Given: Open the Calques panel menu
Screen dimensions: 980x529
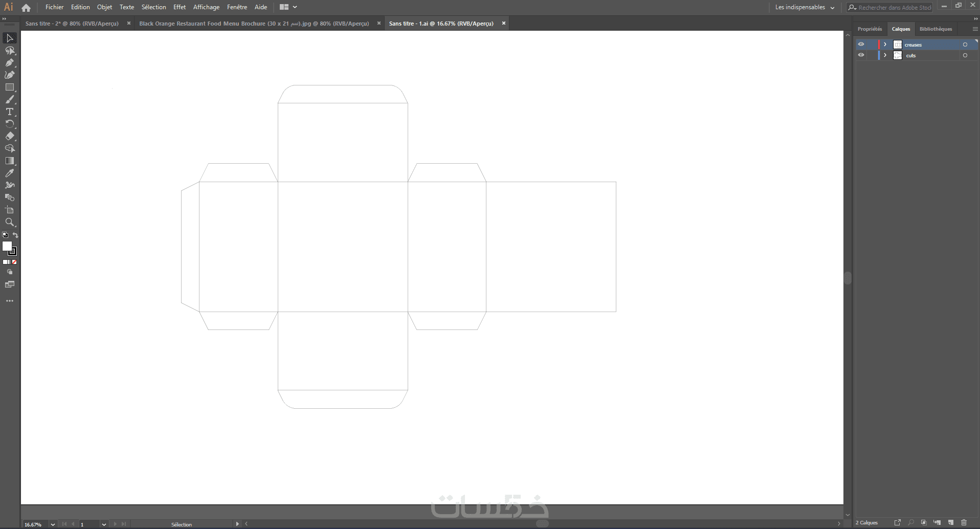Looking at the screenshot, I should click(x=975, y=29).
